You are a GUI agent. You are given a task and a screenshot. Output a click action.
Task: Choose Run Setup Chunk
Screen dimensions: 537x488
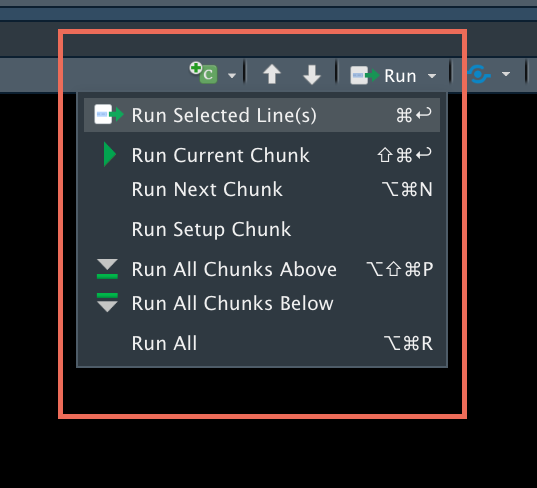tap(262, 229)
